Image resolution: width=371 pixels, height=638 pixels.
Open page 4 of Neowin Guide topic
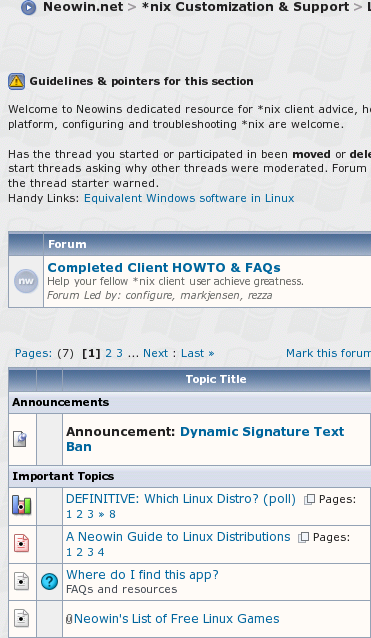[x=101, y=552]
